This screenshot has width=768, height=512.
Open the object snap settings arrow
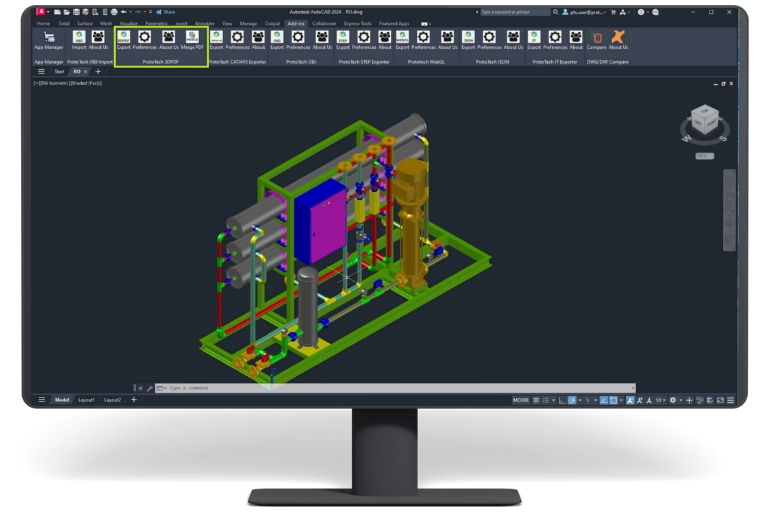622,400
